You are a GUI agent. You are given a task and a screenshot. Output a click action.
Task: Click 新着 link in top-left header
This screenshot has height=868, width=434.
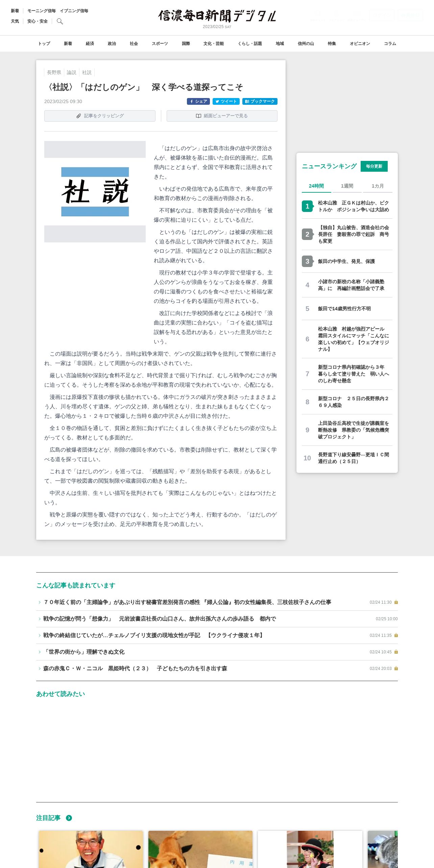pos(15,11)
